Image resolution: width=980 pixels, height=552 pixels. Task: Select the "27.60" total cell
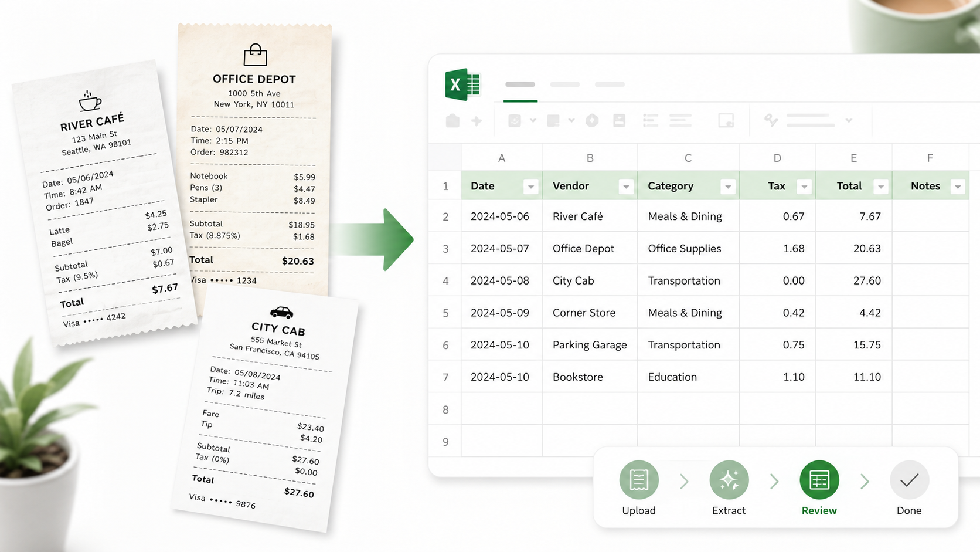pos(854,280)
